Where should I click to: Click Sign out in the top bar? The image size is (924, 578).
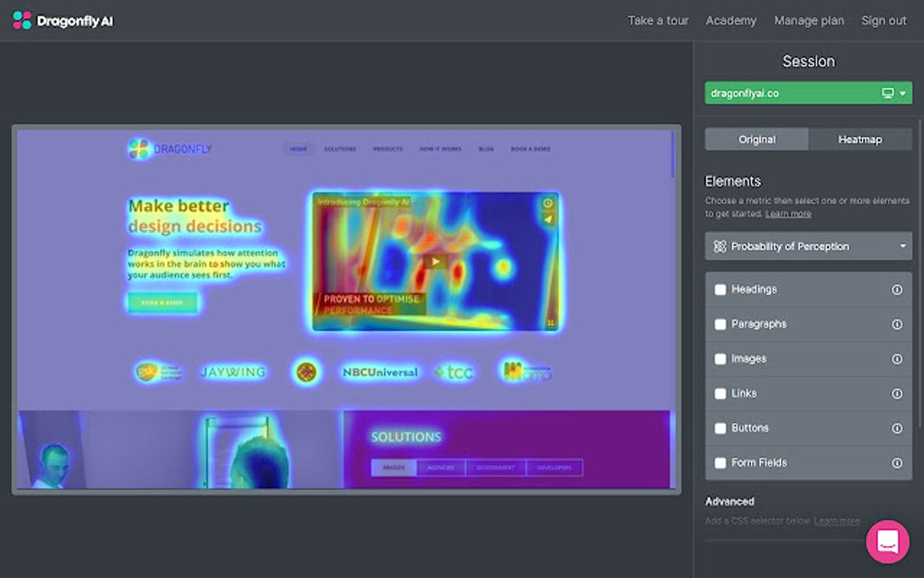pyautogui.click(x=883, y=20)
